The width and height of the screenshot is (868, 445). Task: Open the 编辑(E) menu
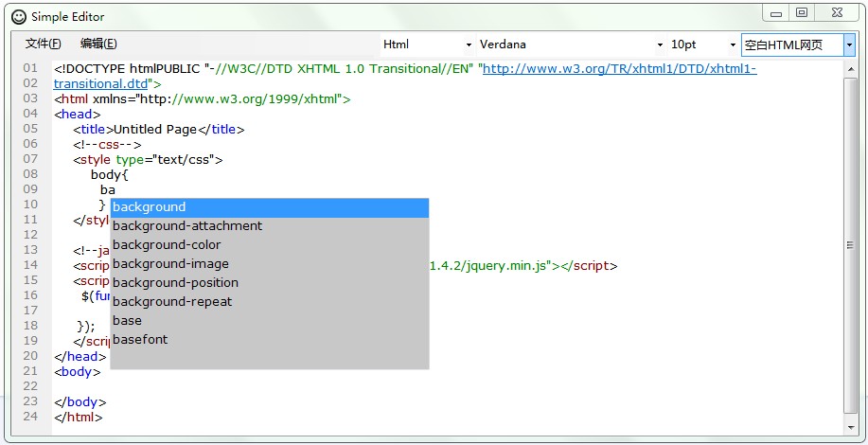click(98, 44)
